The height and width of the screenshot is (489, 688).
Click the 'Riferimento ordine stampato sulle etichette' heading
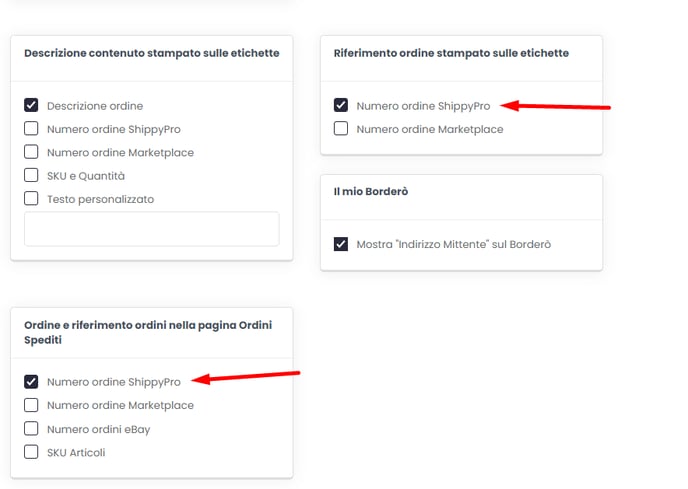click(x=451, y=53)
